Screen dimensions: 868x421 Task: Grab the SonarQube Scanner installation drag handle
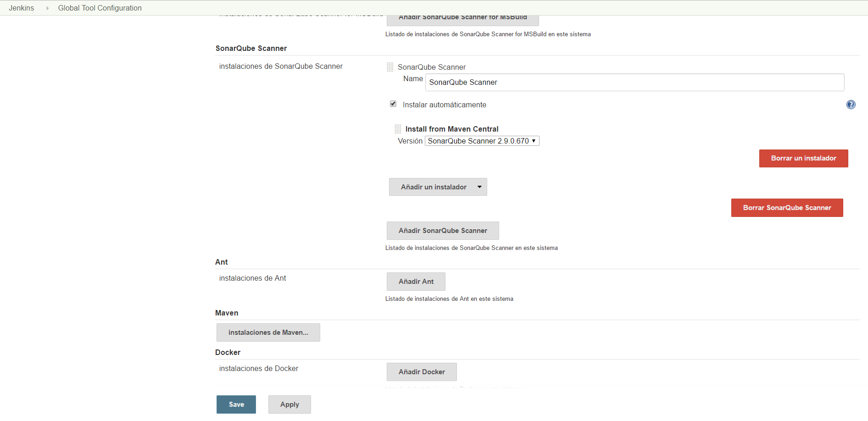click(390, 67)
